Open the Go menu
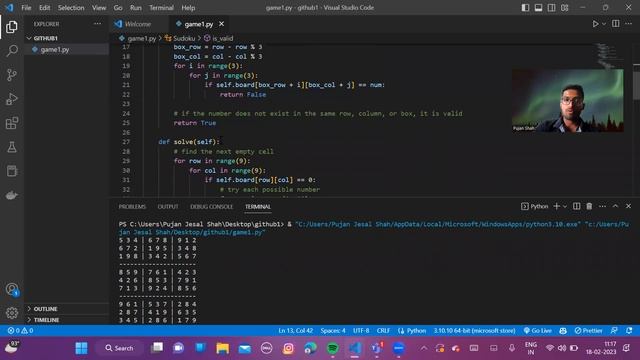The image size is (640, 360). click(118, 8)
